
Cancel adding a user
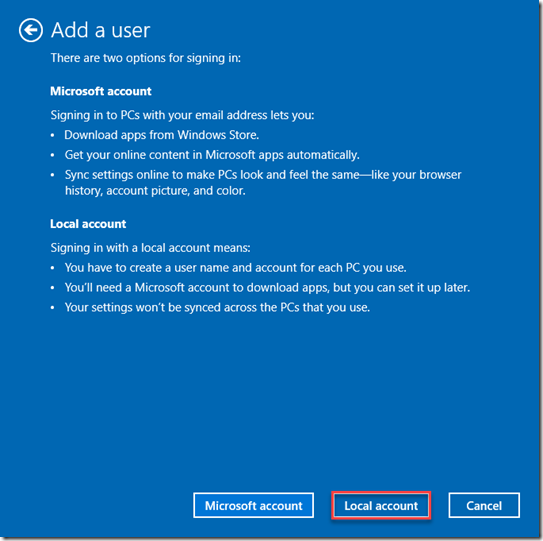(484, 505)
